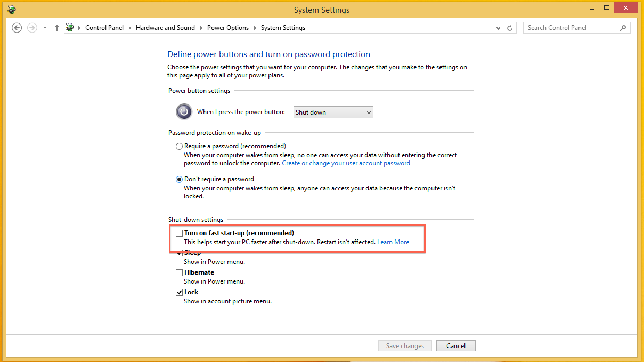This screenshot has height=362, width=644.
Task: Enable Turn on fast start-up checkbox
Action: [x=179, y=233]
